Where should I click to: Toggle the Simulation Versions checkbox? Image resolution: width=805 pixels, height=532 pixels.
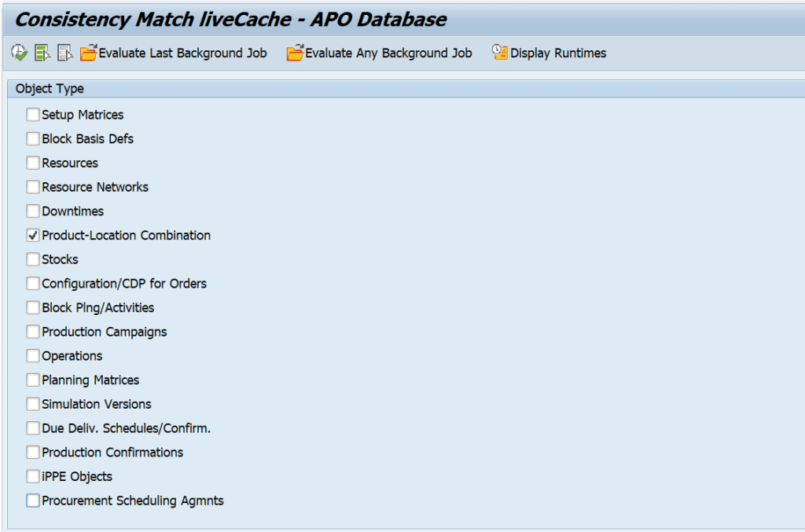[33, 404]
